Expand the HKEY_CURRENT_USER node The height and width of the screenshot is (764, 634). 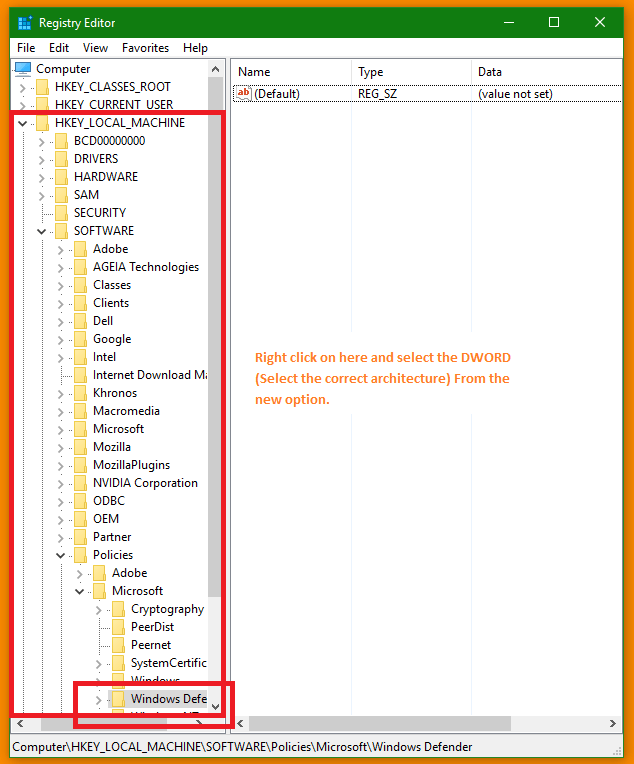(x=22, y=105)
